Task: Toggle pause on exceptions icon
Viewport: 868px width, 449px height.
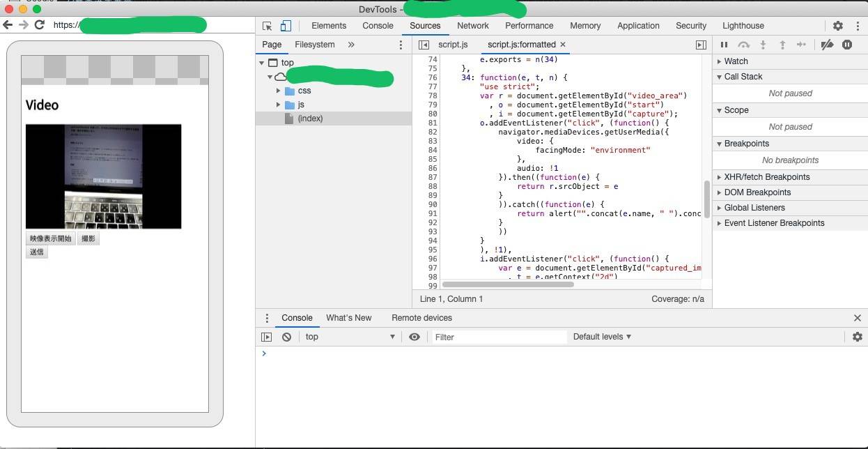Action: point(847,45)
